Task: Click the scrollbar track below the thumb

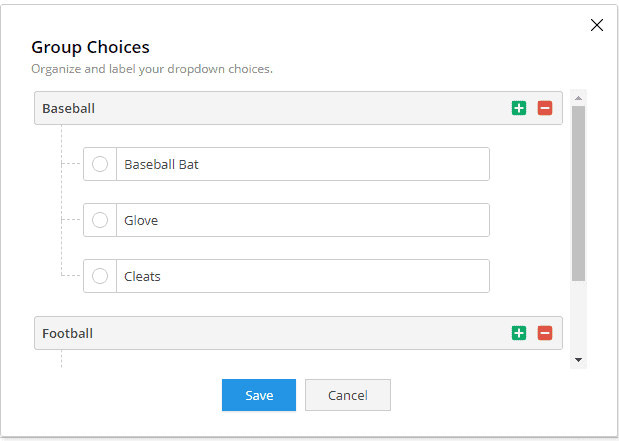Action: [578, 316]
